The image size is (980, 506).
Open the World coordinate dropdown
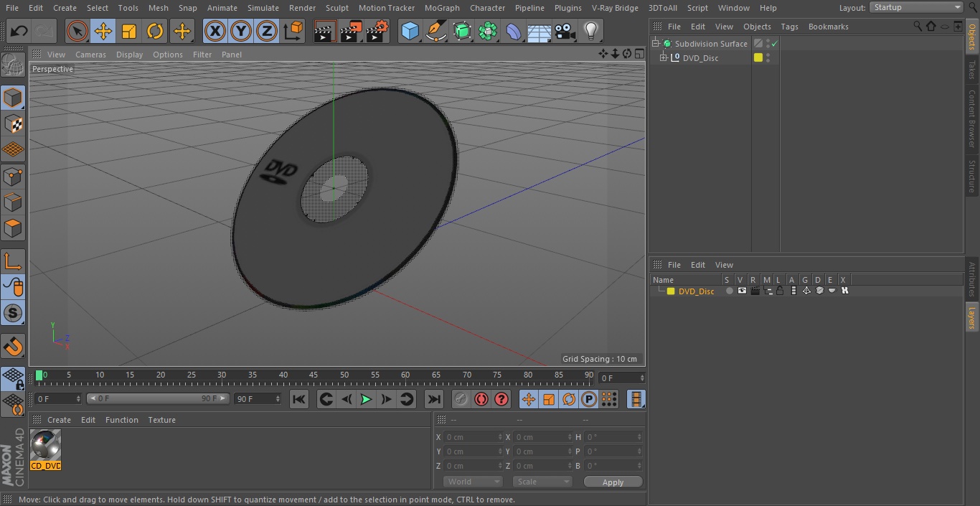pos(472,482)
